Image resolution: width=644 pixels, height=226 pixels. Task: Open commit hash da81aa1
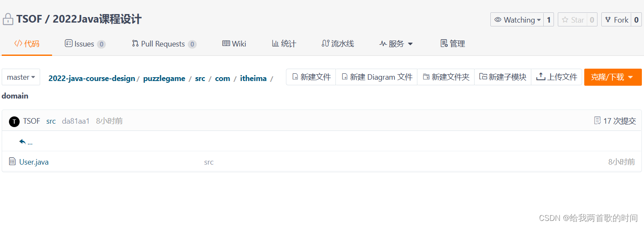click(76, 121)
